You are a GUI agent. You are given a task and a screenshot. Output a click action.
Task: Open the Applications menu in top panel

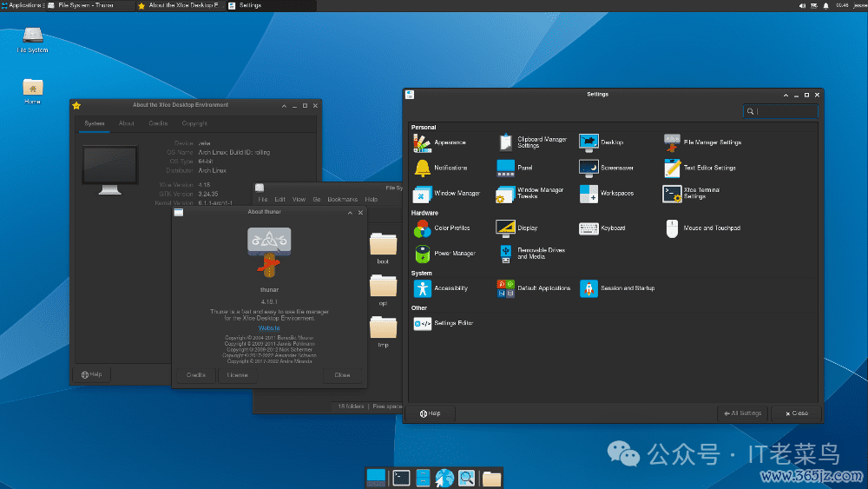tap(23, 5)
